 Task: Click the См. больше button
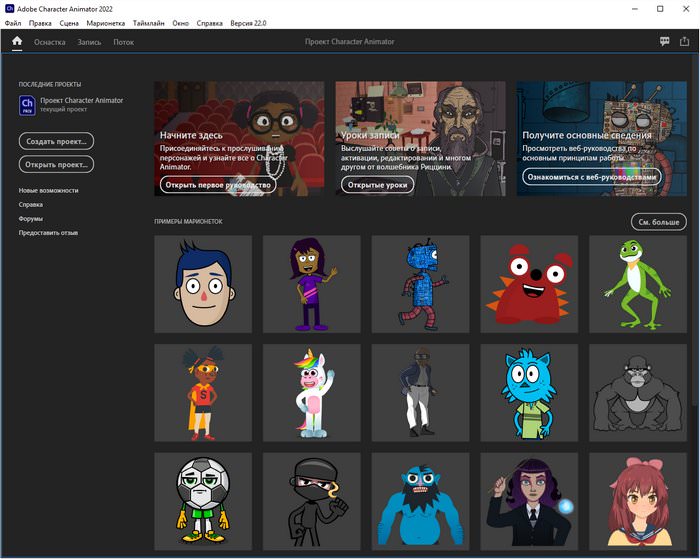tap(658, 221)
